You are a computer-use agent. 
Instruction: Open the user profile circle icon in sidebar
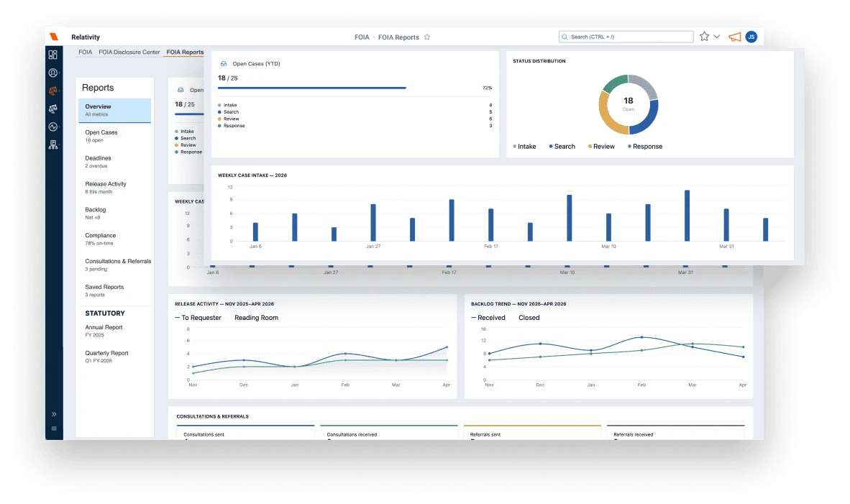tap(53, 73)
